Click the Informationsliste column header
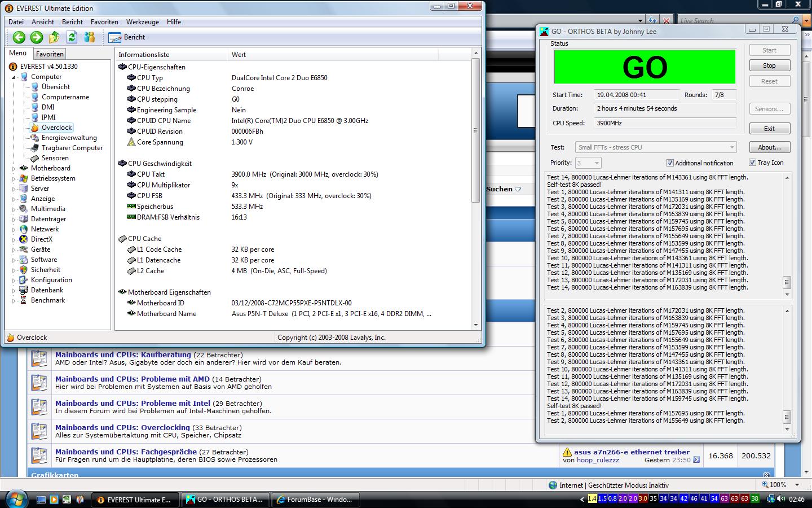The image size is (812, 508). tap(172, 55)
